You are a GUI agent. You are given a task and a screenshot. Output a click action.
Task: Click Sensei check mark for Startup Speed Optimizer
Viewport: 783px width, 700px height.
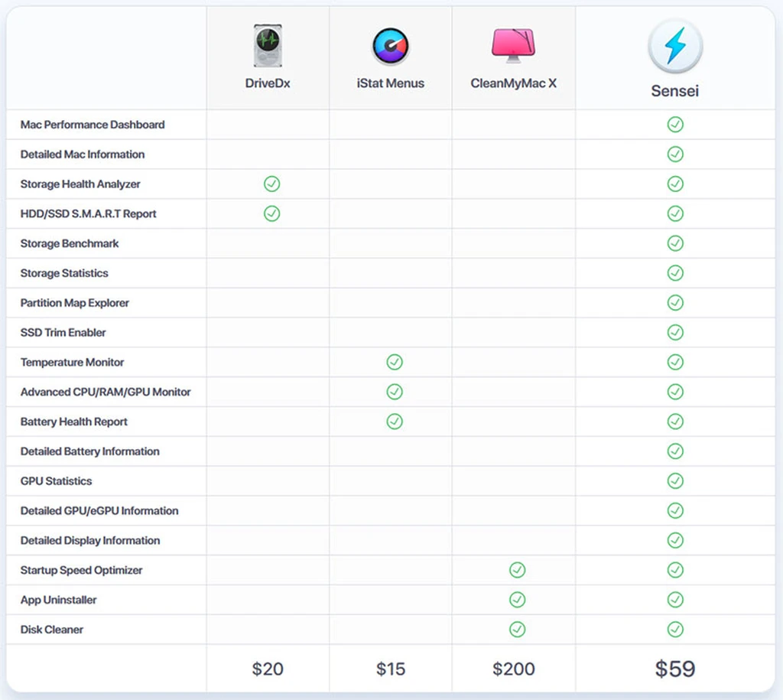[675, 570]
